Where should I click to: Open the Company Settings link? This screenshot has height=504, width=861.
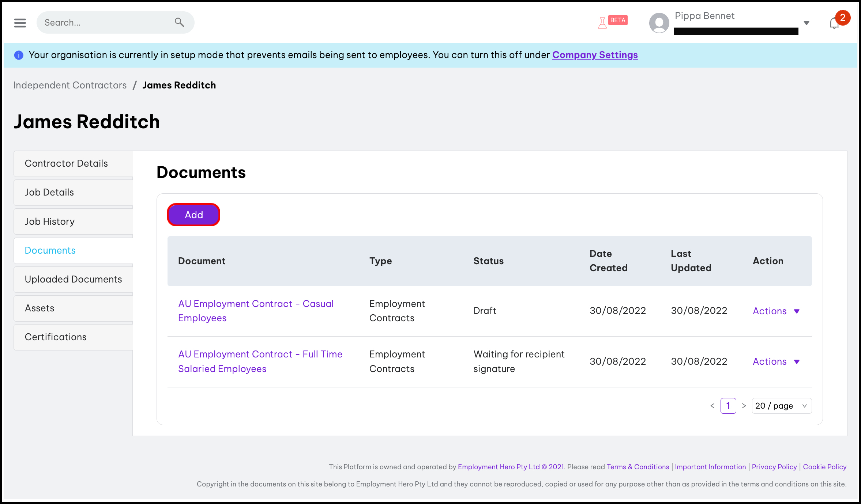[595, 55]
